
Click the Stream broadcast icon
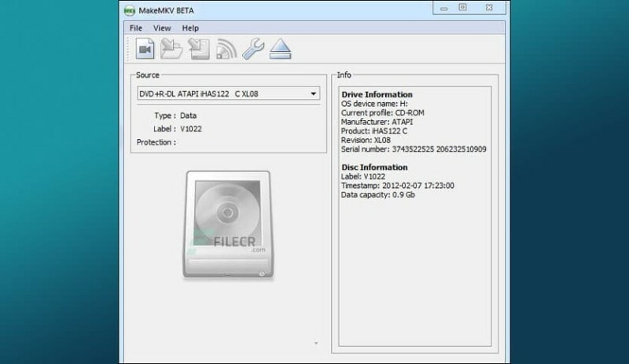(226, 49)
